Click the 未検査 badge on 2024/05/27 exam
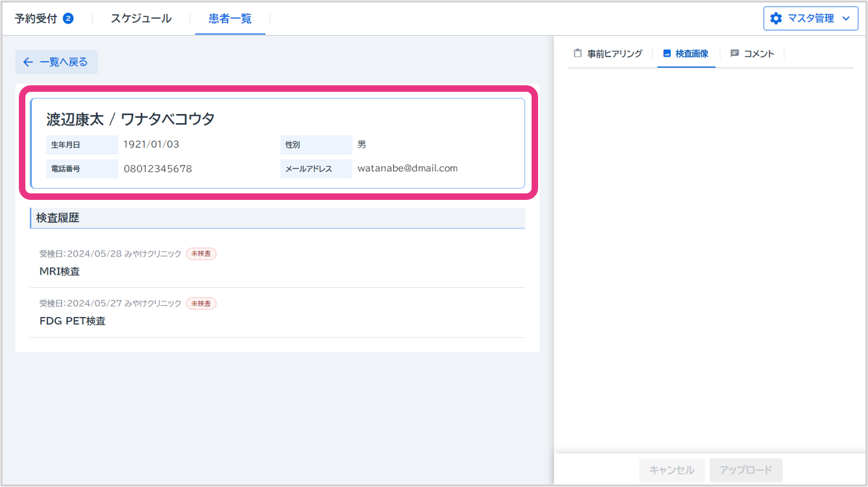 point(201,303)
